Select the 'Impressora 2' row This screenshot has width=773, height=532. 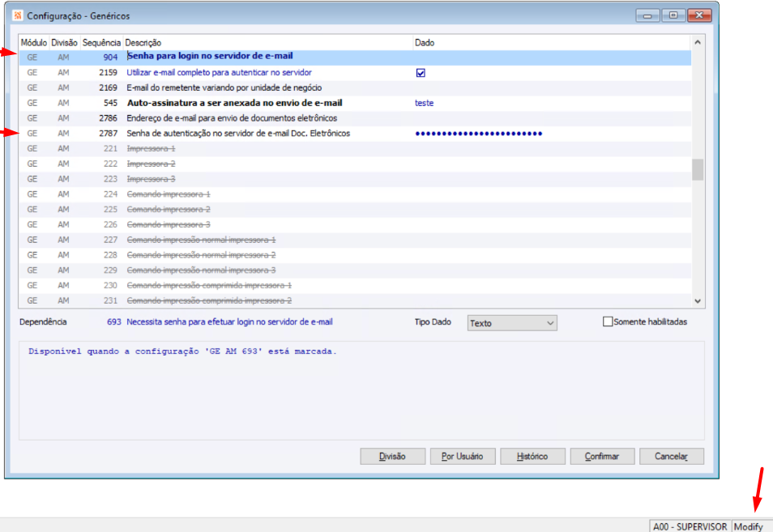pos(355,164)
